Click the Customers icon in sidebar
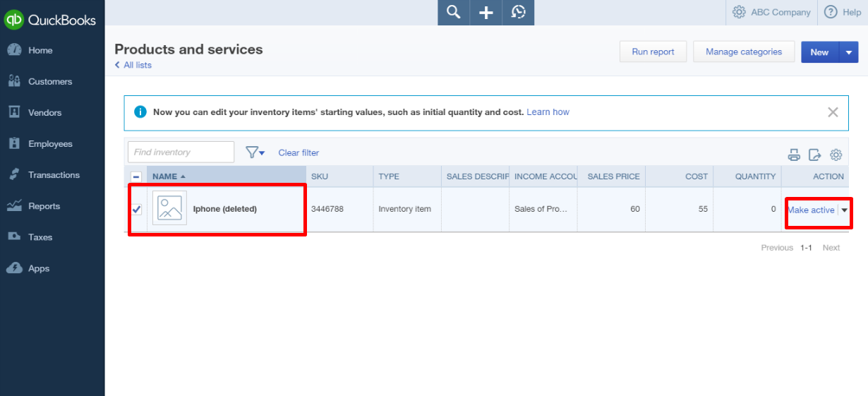 click(x=14, y=81)
